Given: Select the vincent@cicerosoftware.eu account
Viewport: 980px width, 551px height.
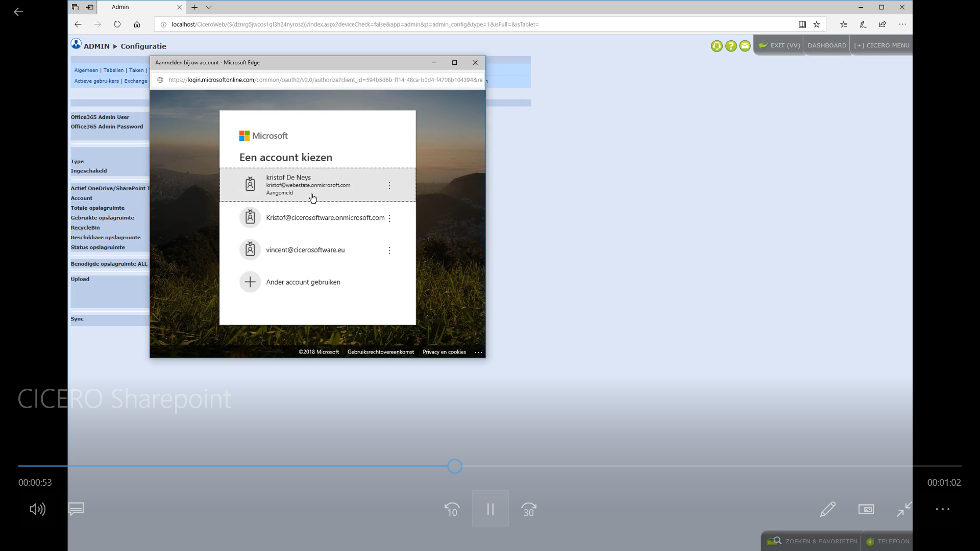Looking at the screenshot, I should click(317, 250).
